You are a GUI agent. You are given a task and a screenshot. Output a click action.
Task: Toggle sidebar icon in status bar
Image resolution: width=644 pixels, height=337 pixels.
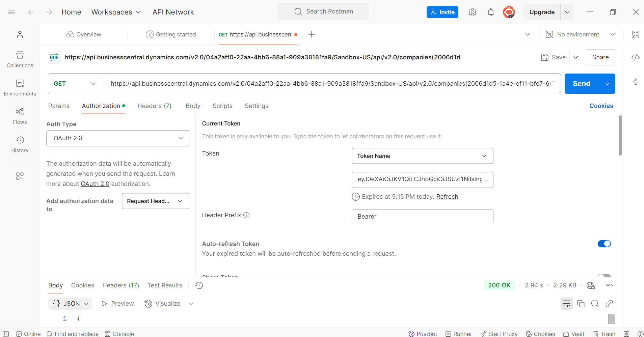6,334
